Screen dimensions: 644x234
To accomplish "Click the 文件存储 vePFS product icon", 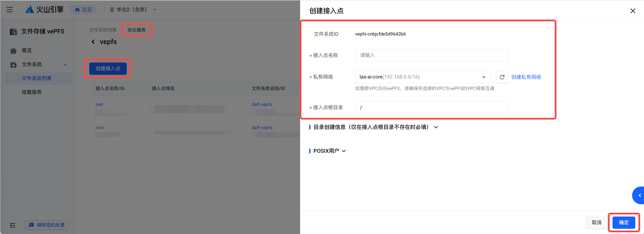I will point(13,31).
